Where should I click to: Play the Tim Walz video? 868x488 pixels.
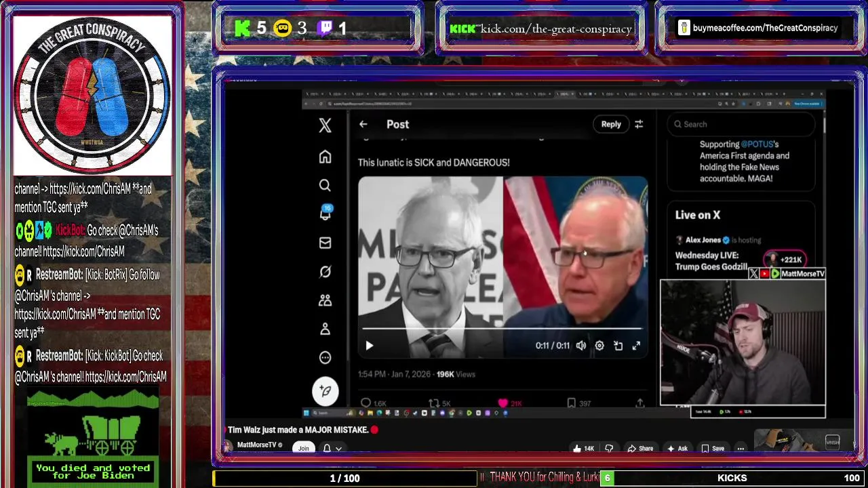[x=369, y=346]
